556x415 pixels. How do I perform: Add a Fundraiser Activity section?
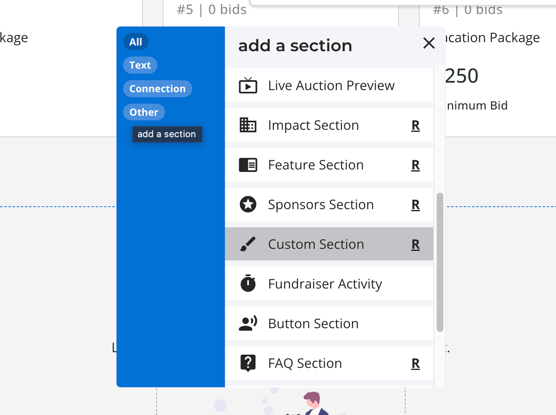coord(329,284)
